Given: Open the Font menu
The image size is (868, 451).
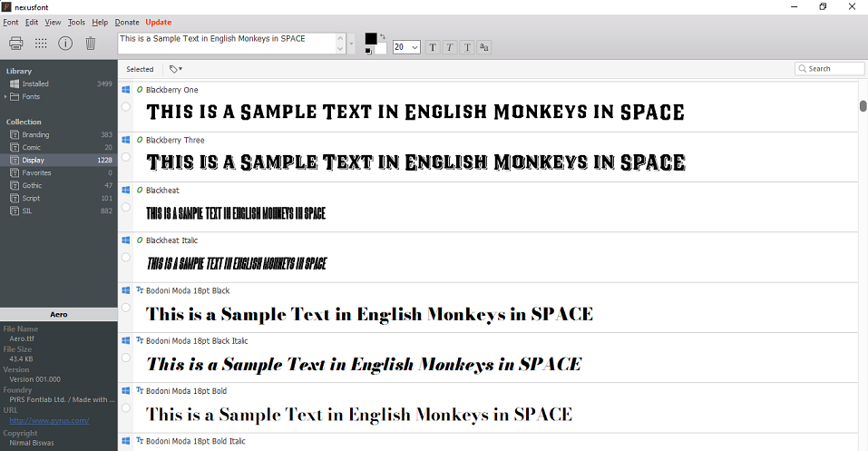Looking at the screenshot, I should point(11,22).
